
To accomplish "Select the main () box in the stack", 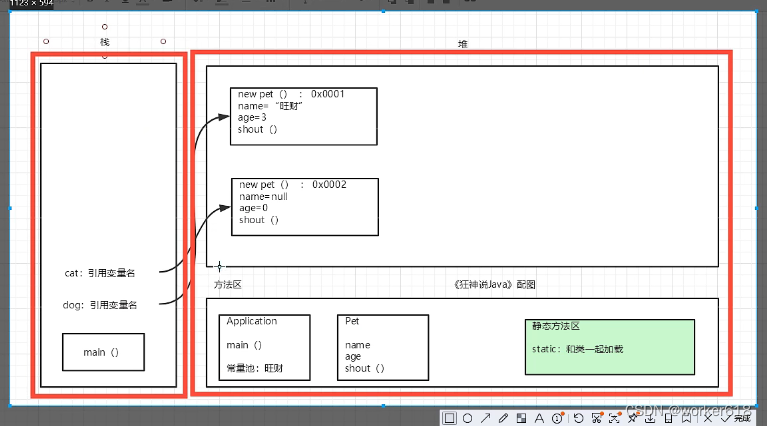I will pos(103,352).
